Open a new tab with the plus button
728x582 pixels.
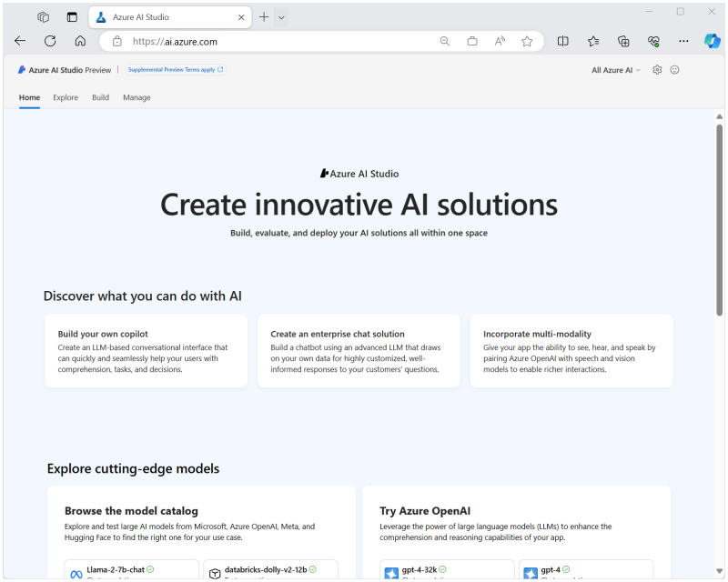click(x=264, y=17)
